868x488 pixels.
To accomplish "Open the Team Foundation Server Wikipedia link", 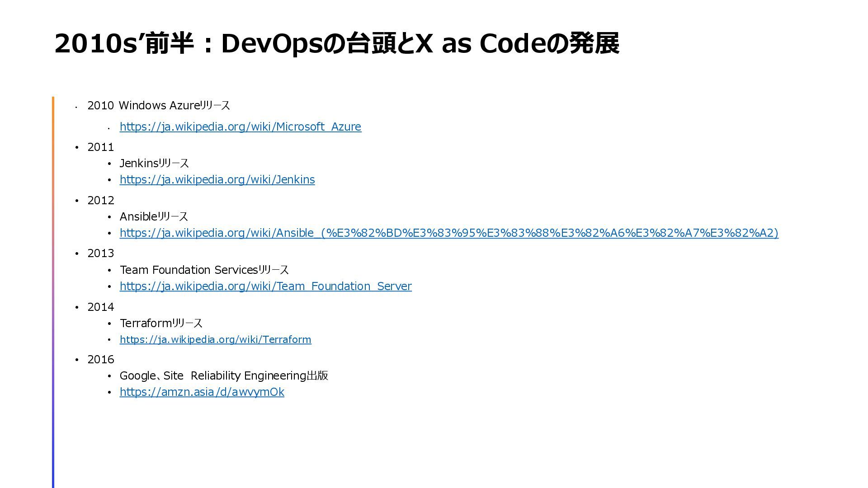I will [x=265, y=286].
